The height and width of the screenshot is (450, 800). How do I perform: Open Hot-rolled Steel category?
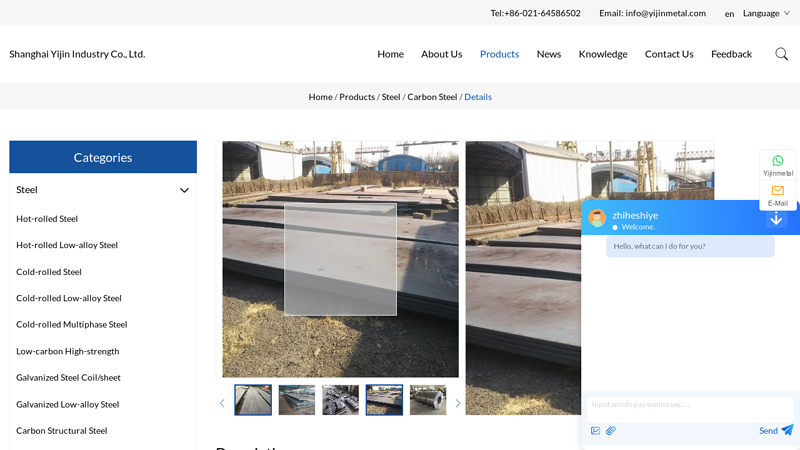tap(47, 219)
